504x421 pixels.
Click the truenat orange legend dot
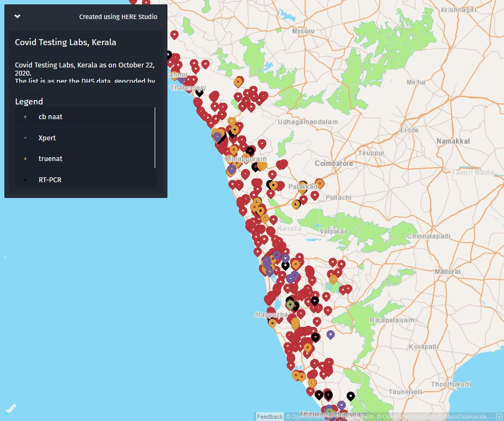point(26,159)
